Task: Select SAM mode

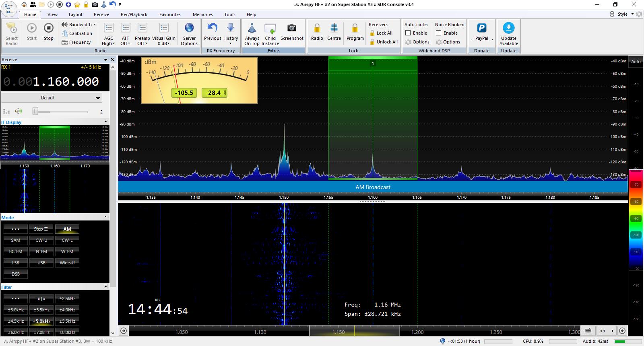Action: pos(16,240)
